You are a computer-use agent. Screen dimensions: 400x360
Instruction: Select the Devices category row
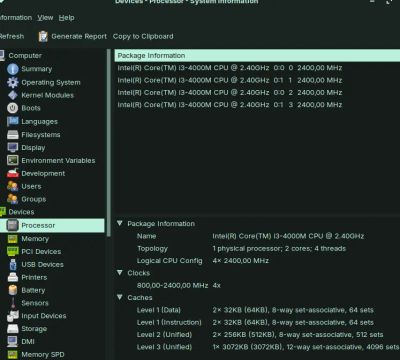point(52,212)
